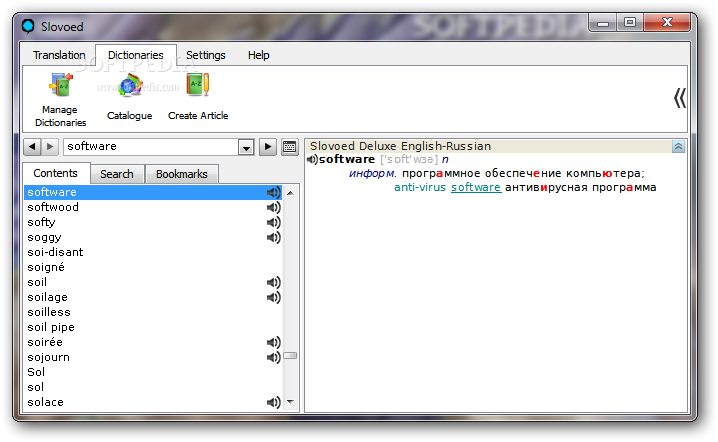This screenshot has width=718, height=442.
Task: Open the Bookmarks tab
Action: [x=181, y=174]
